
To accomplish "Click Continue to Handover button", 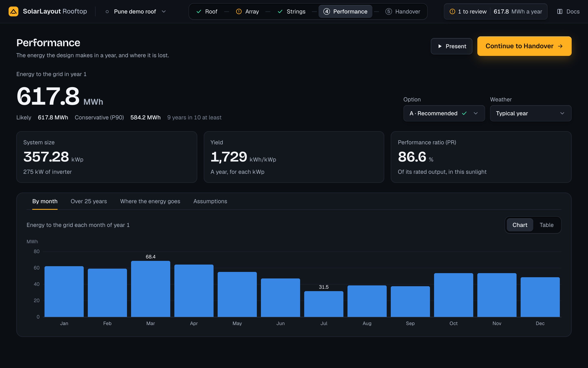I will point(524,46).
